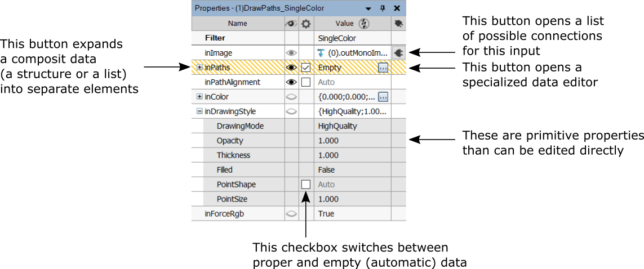The width and height of the screenshot is (644, 269).
Task: Toggle the eye icon for inColor
Action: 291,97
